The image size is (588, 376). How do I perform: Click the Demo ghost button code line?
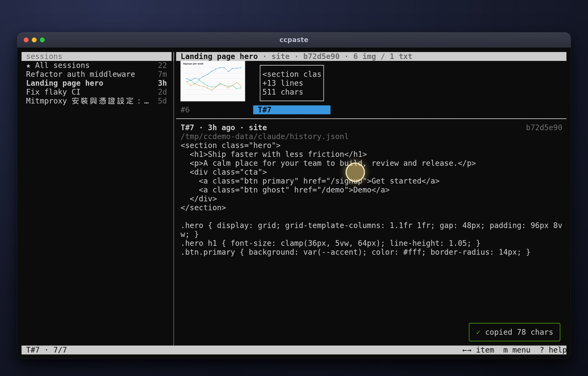294,190
